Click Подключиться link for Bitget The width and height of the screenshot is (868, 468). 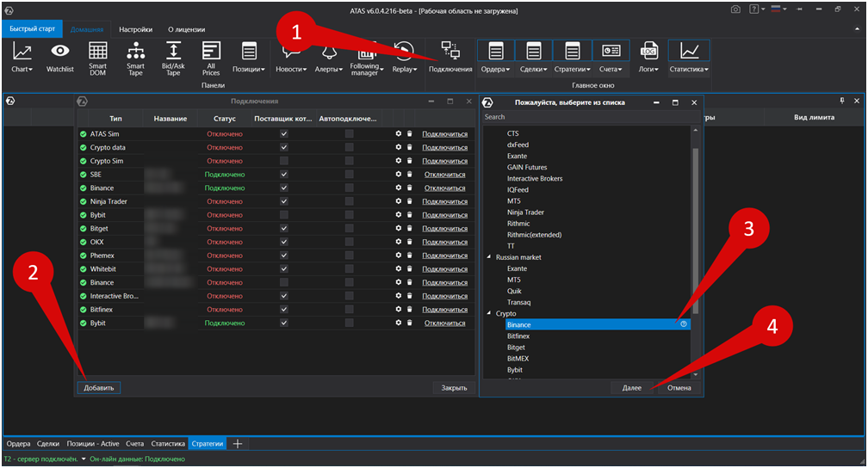pos(445,229)
